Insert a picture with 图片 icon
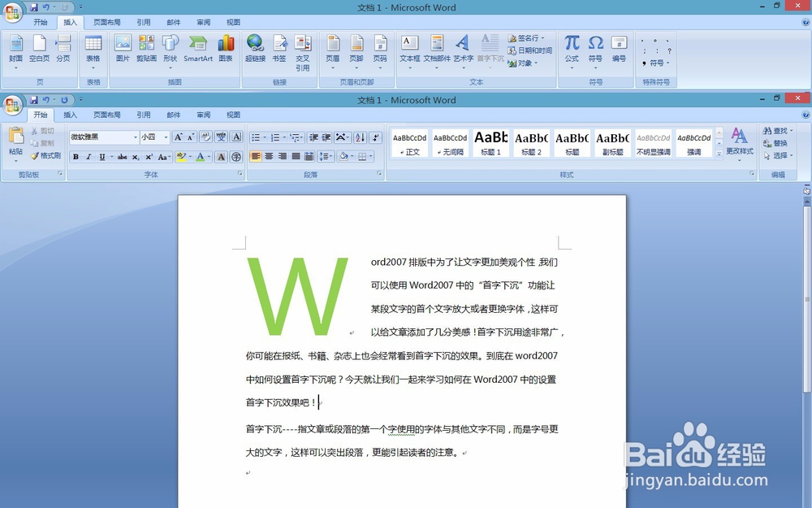Image resolution: width=812 pixels, height=508 pixels. 123,50
